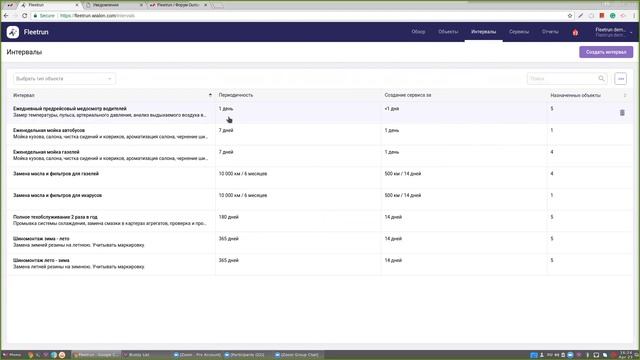
Task: Click the red square extension icon
Action: click(602, 16)
